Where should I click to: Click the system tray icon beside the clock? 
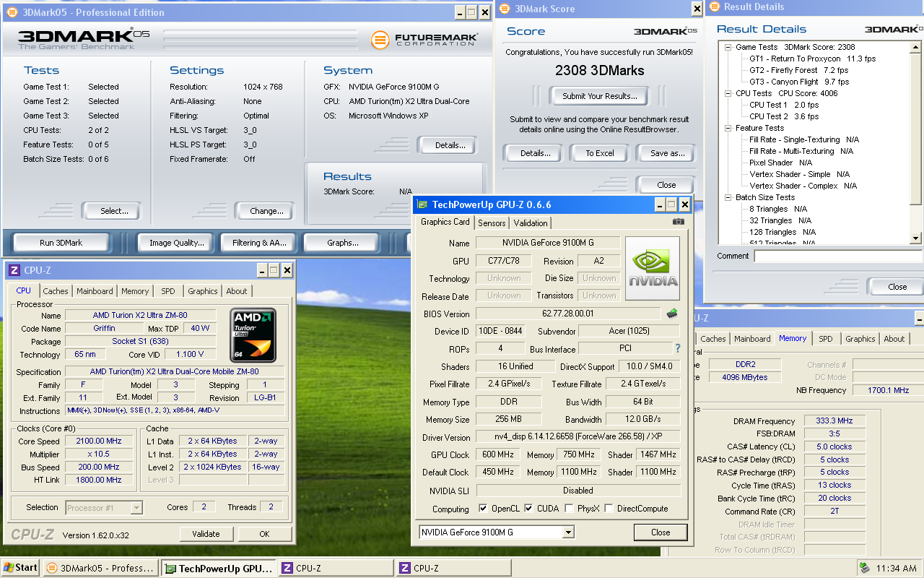(864, 568)
